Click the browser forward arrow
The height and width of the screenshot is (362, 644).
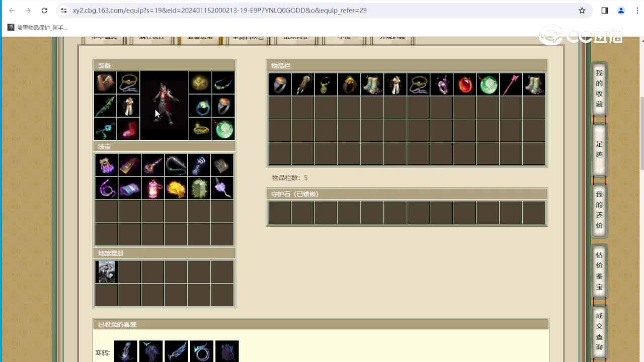click(28, 10)
